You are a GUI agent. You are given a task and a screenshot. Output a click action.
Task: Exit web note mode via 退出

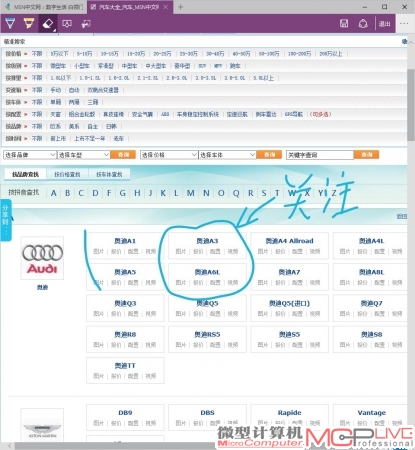point(384,24)
